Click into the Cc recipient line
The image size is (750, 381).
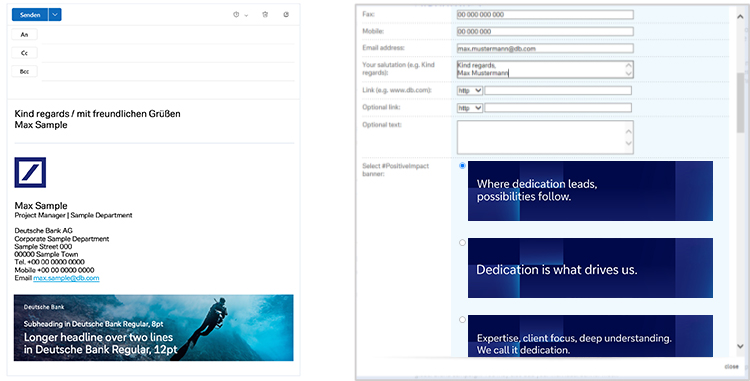(167, 54)
